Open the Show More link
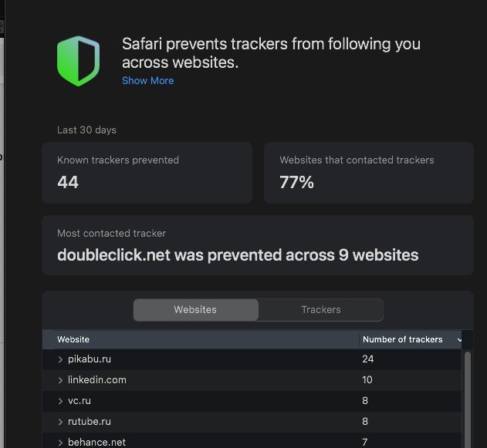The height and width of the screenshot is (448, 487). [148, 81]
